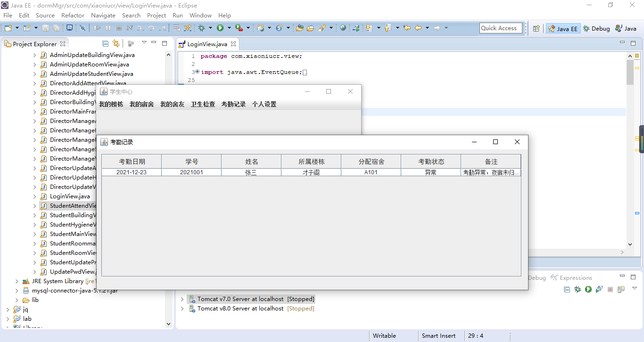This screenshot has height=342, width=644.
Task: Expand the jq project node
Action: click(x=8, y=309)
